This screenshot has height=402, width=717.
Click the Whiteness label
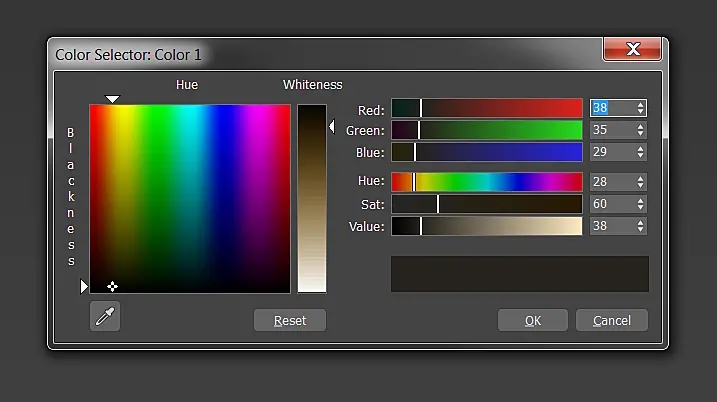tap(312, 85)
